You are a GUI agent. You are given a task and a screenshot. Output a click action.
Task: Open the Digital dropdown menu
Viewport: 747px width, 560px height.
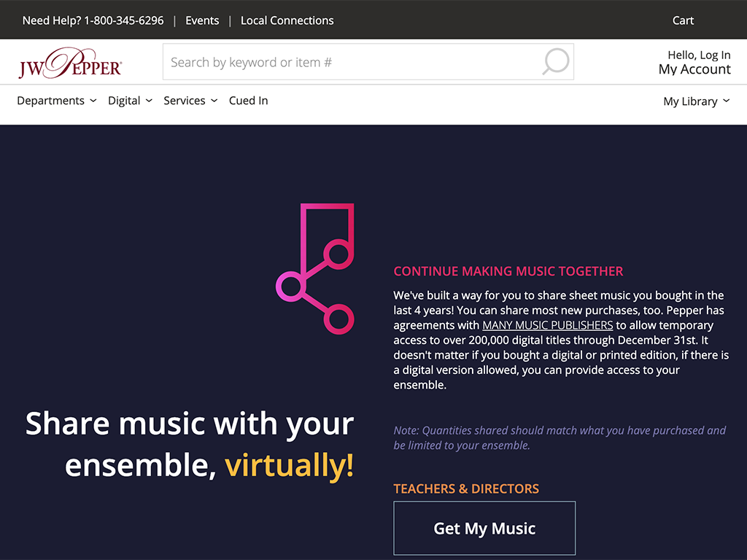130,101
